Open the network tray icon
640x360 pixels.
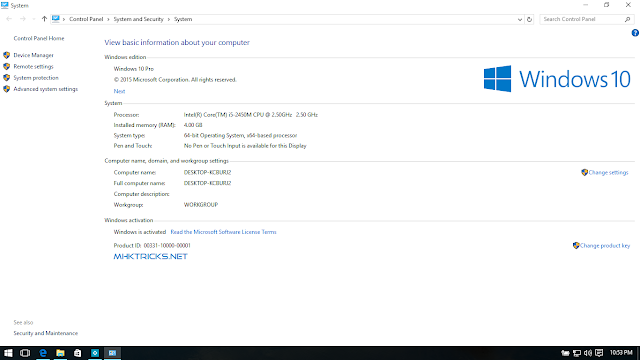[577, 353]
